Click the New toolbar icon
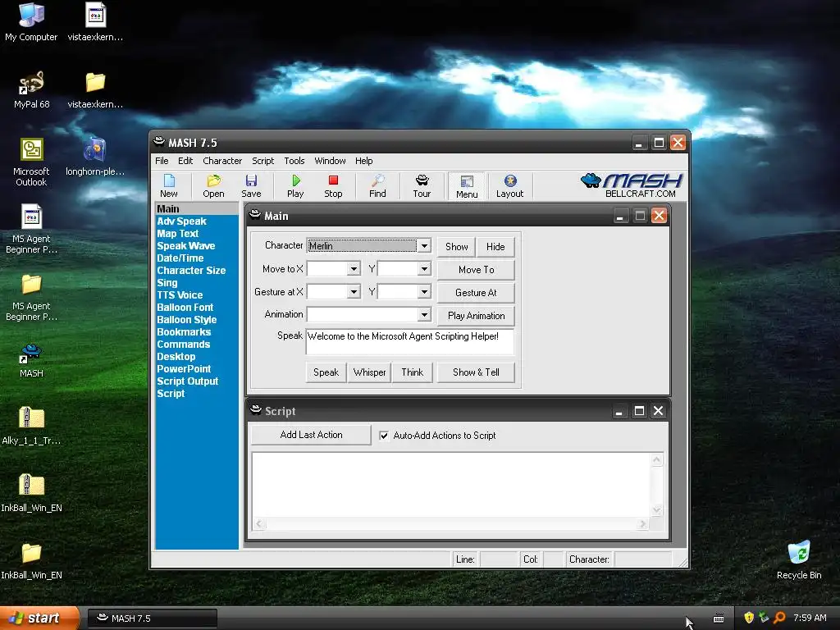Image resolution: width=840 pixels, height=630 pixels. pos(169,186)
